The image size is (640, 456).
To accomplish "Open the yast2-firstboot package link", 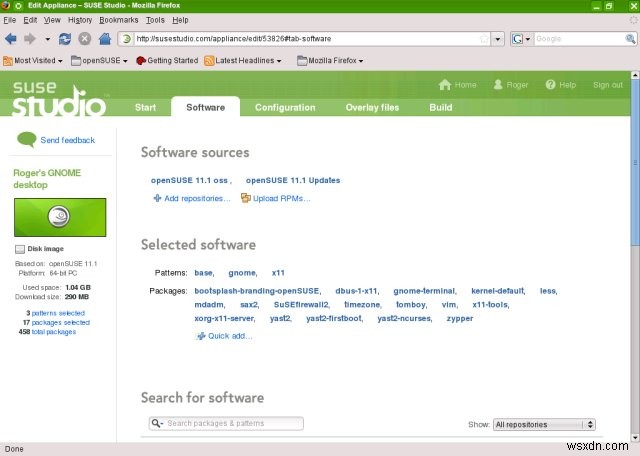I will [x=334, y=318].
